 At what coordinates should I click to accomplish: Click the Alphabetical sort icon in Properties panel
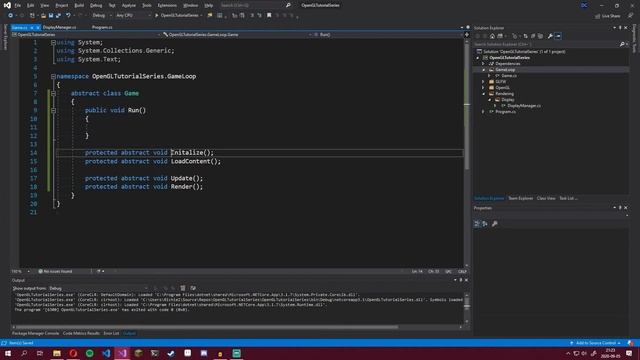tap(485, 224)
